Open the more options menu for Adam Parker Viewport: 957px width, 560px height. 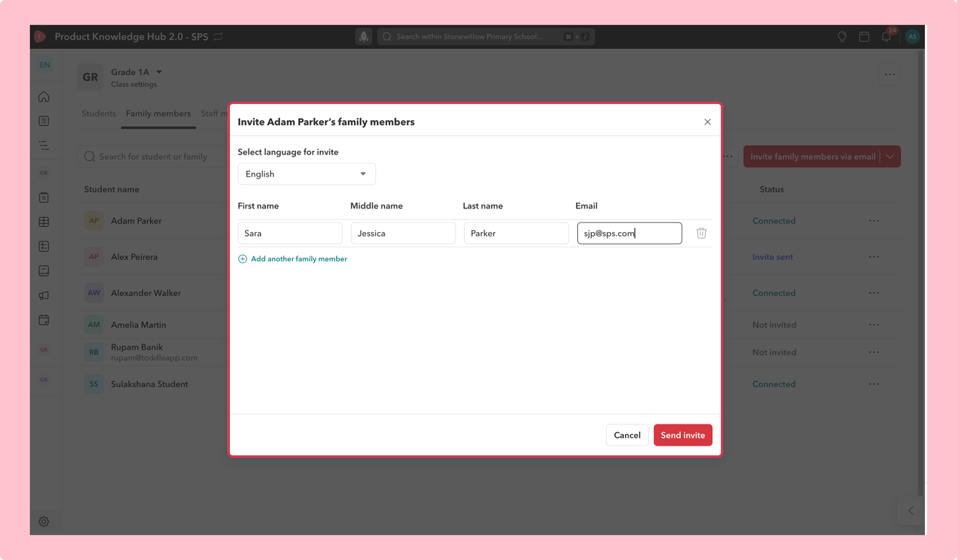[x=874, y=221]
